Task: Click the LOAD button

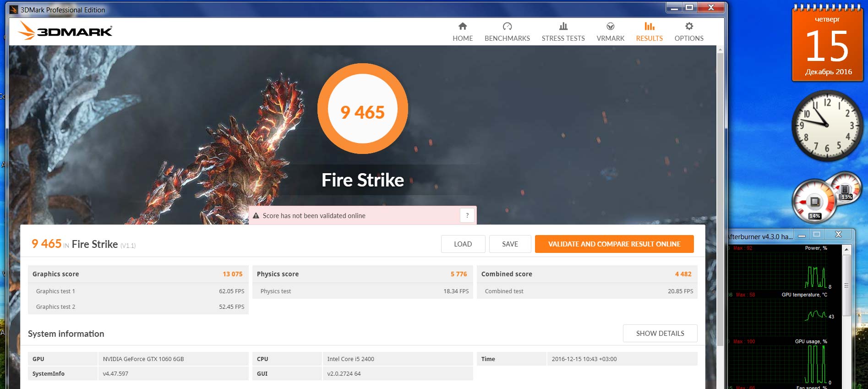Action: [463, 244]
